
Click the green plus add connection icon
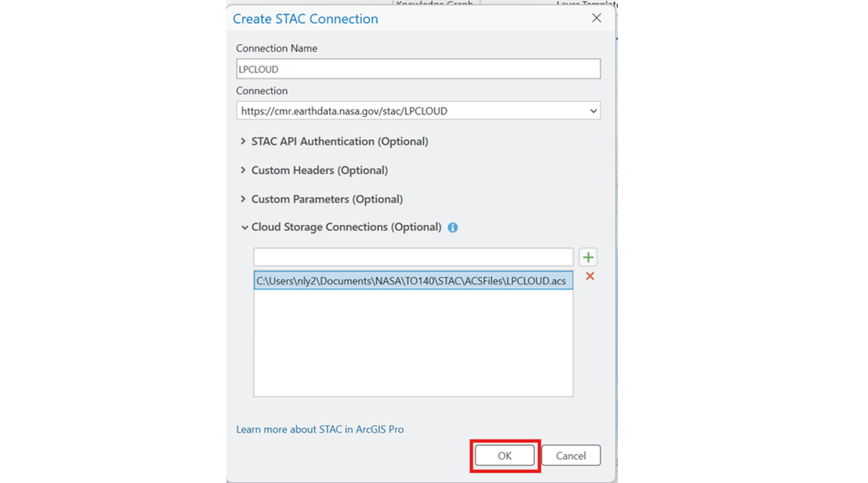point(588,257)
